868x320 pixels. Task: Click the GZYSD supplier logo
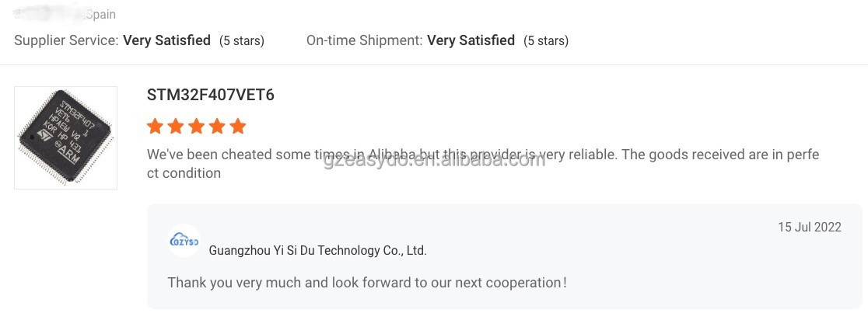[184, 241]
